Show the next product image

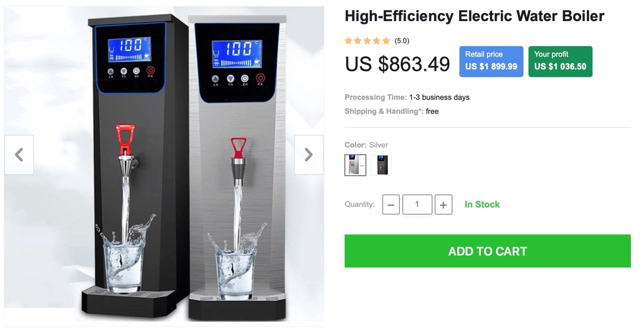(309, 154)
